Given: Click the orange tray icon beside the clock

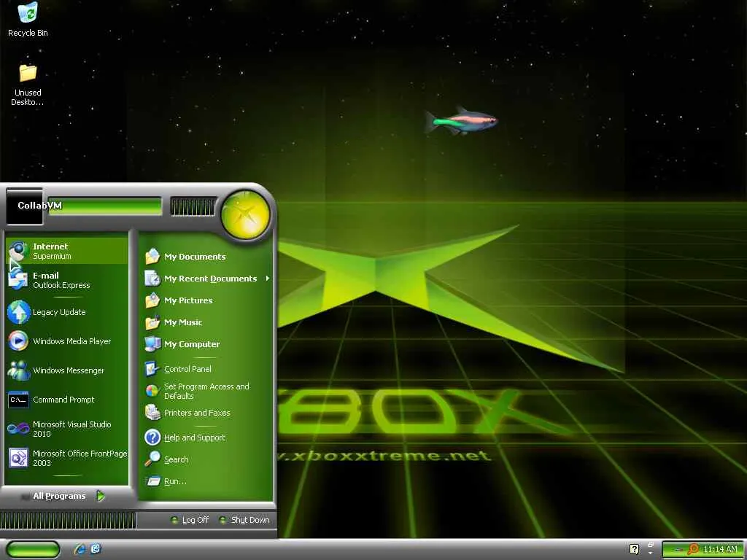Looking at the screenshot, I should (693, 550).
